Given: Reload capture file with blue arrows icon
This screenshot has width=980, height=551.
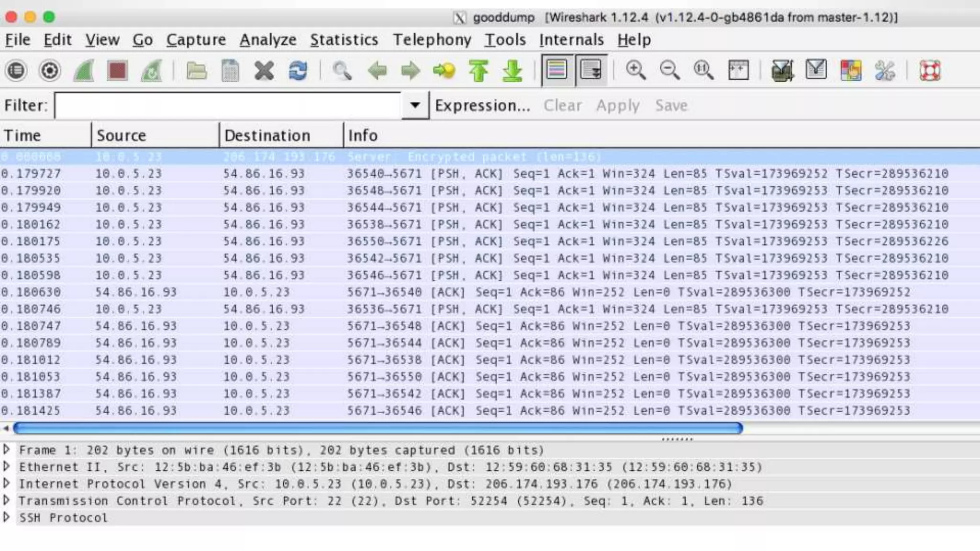Looking at the screenshot, I should (x=298, y=71).
